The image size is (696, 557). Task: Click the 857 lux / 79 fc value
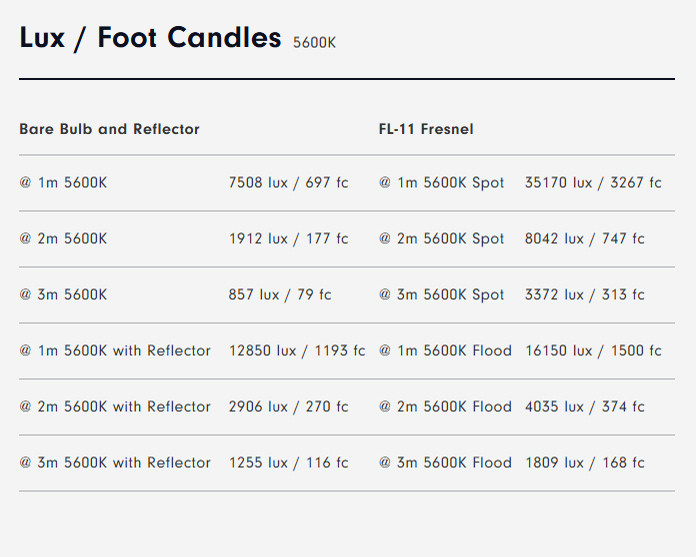(x=280, y=294)
